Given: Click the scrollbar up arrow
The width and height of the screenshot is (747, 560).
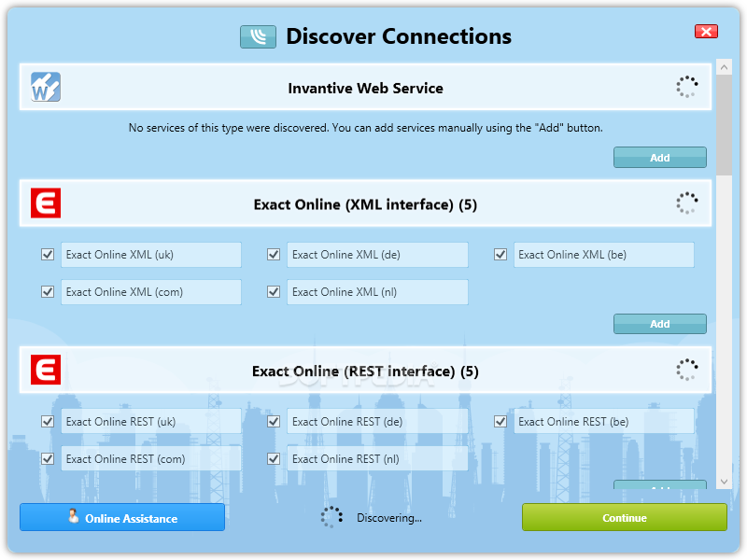Looking at the screenshot, I should coord(725,67).
